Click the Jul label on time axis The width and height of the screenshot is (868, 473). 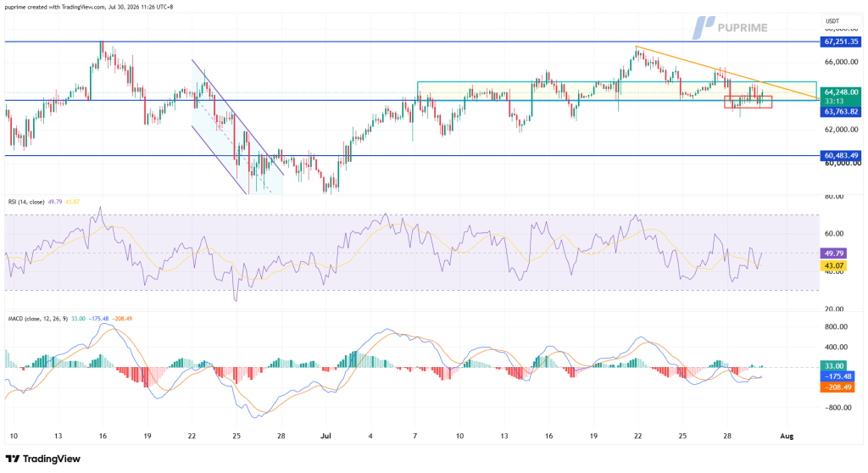[x=325, y=437]
